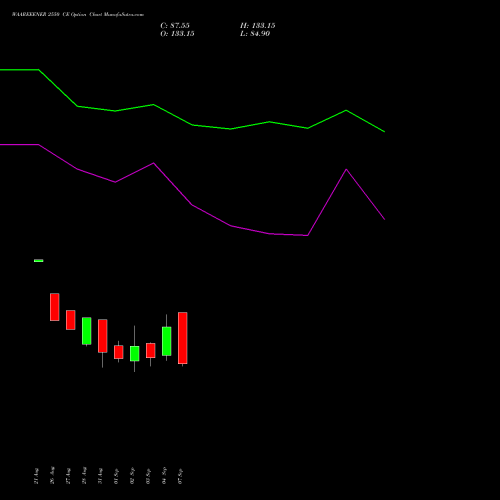Click the 04 Sep date axis label

coord(164,475)
